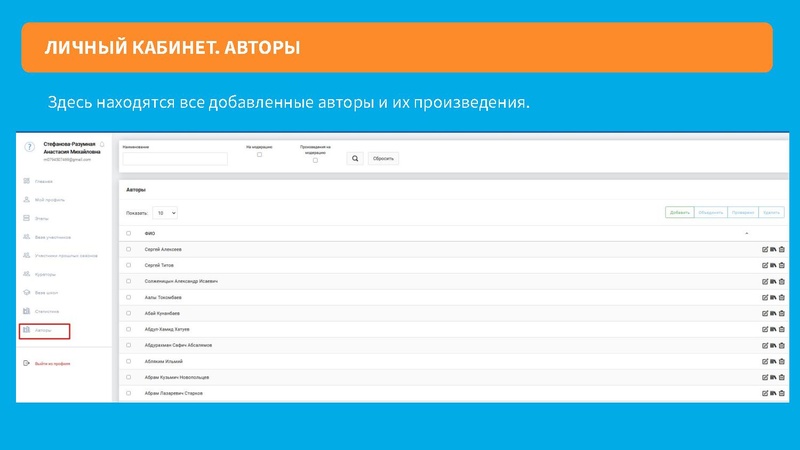Click the Сбросить reset button
This screenshot has height=450, width=800.
(383, 159)
